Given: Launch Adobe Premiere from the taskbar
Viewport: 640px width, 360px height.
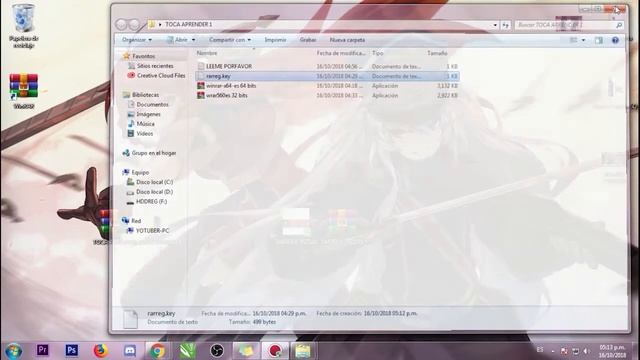Looking at the screenshot, I should point(42,350).
